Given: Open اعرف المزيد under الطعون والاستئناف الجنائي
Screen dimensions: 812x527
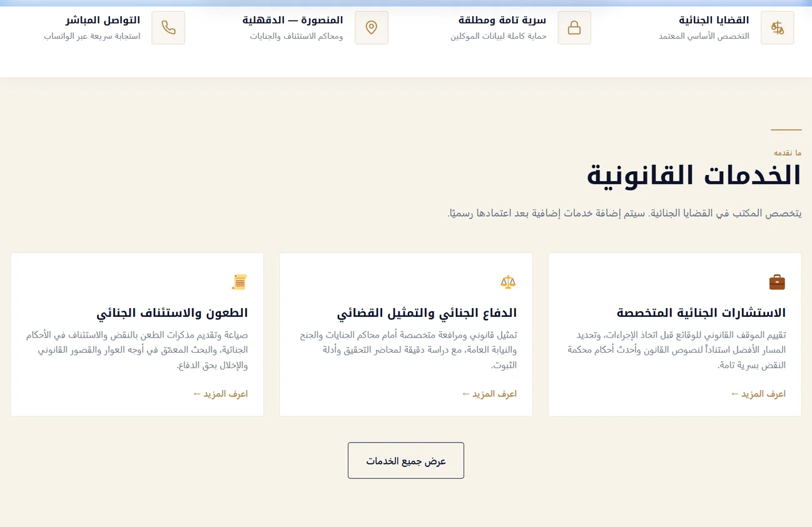Looking at the screenshot, I should pos(220,394).
